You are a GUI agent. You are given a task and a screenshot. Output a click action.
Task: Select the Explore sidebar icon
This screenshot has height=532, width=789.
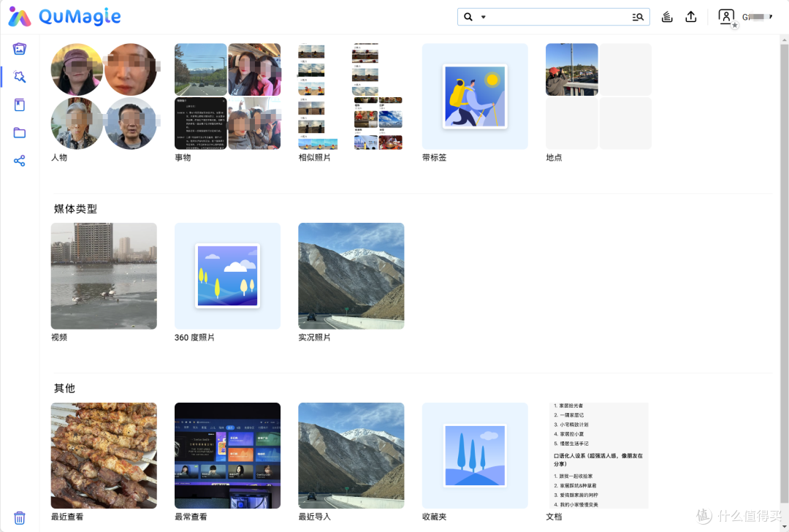(x=20, y=77)
